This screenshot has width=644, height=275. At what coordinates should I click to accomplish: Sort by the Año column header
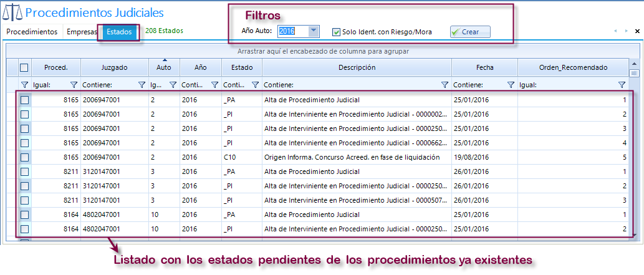pyautogui.click(x=200, y=67)
